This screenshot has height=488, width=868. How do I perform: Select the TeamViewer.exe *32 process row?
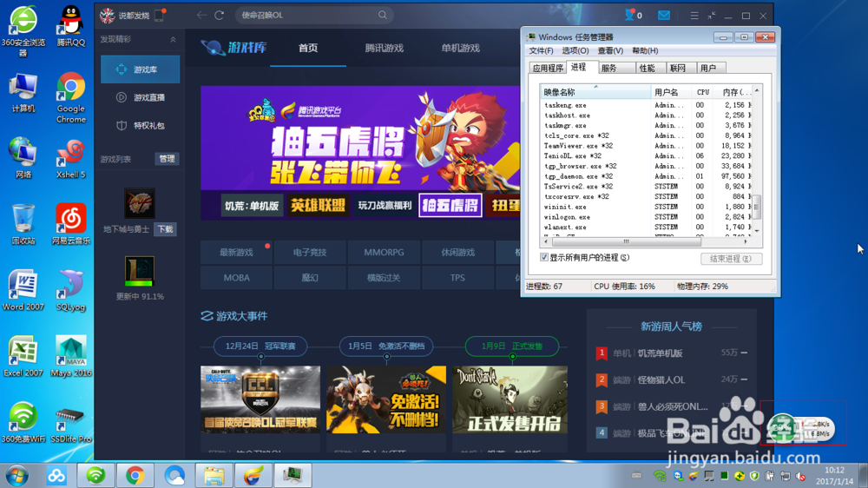pyautogui.click(x=646, y=146)
